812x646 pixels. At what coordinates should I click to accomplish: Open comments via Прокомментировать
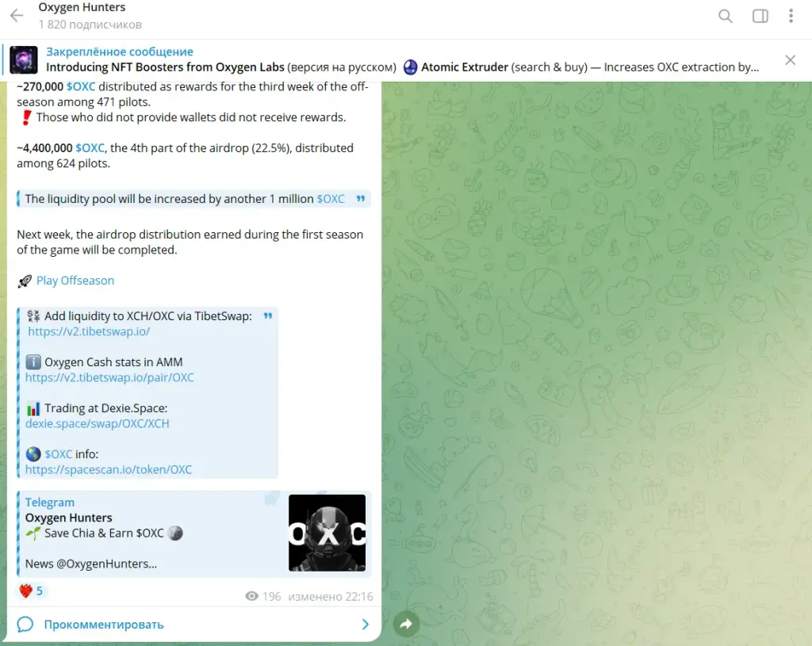click(104, 625)
